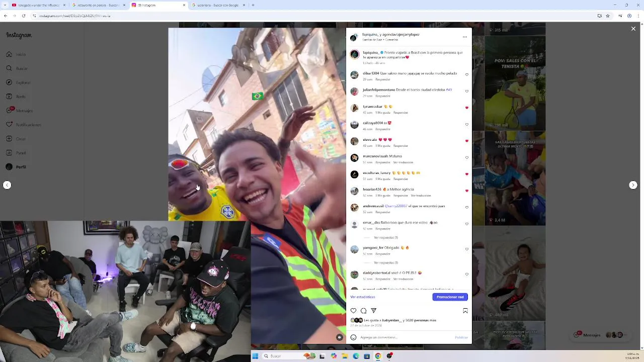Click the Instagram logo
Screen dimensions: 644x362
(x=19, y=35)
